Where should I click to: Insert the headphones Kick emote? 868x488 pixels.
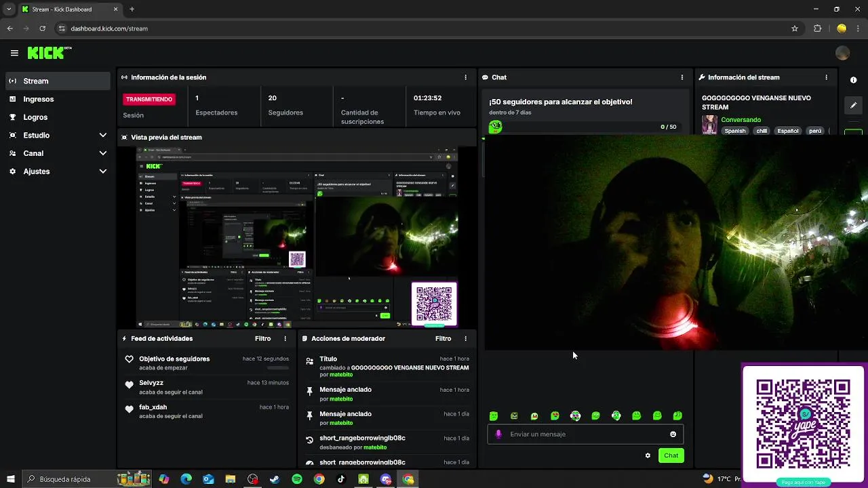coord(616,415)
